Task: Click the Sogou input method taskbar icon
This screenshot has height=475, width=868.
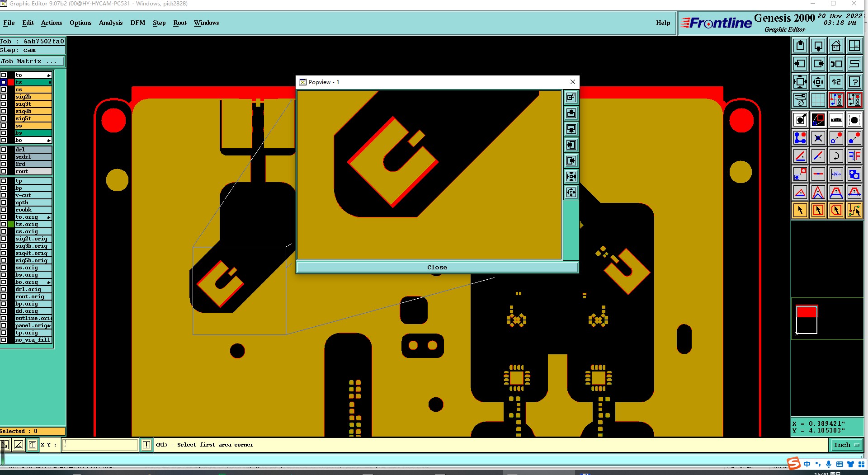Action: [x=794, y=464]
